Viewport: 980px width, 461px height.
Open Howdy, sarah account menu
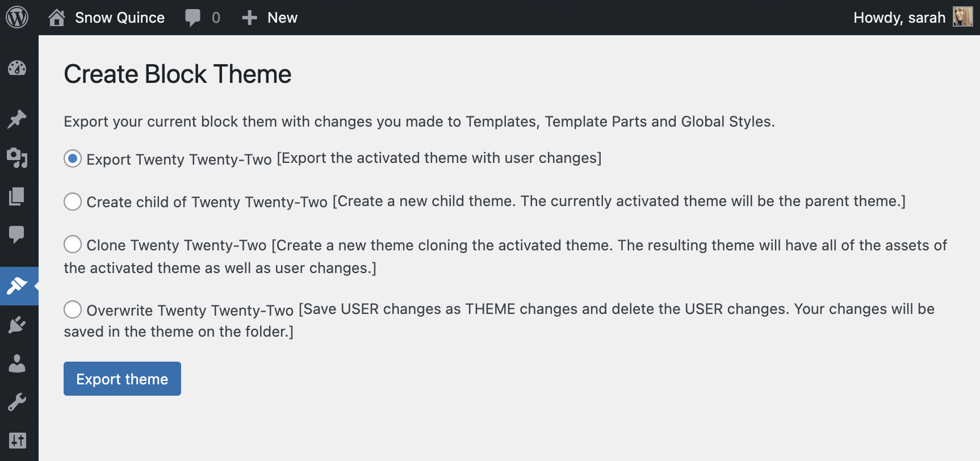point(912,18)
